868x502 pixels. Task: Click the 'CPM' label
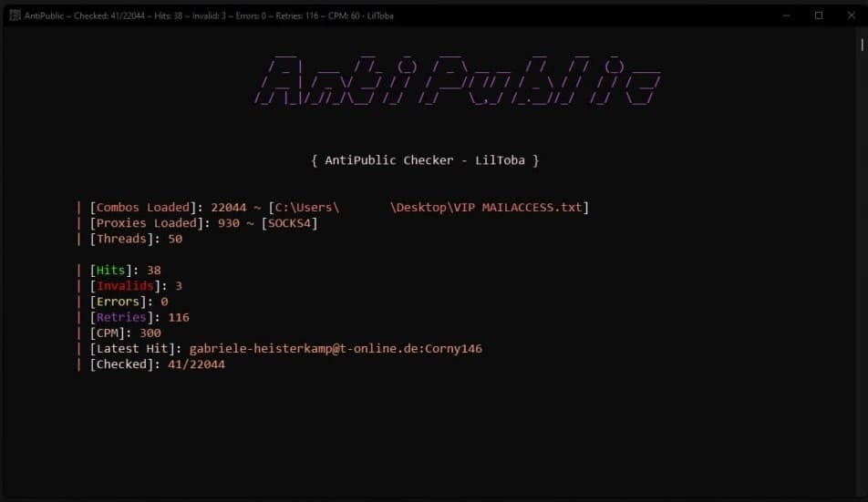(x=108, y=333)
